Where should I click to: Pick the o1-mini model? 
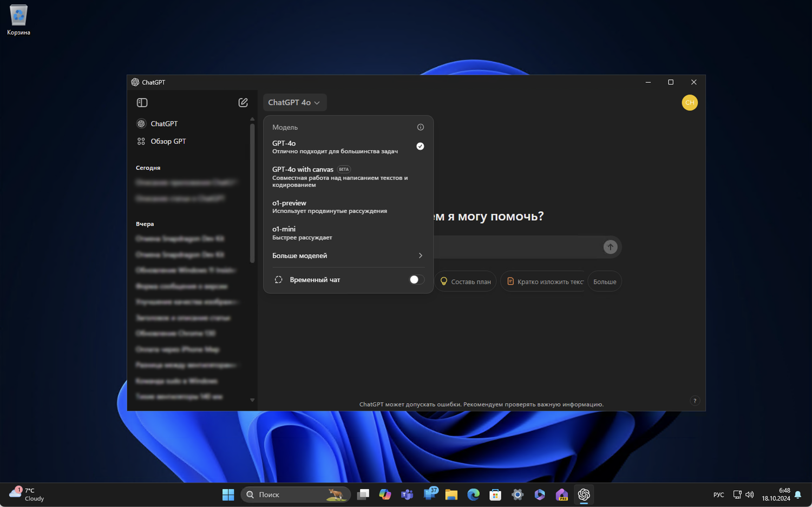[x=348, y=233]
